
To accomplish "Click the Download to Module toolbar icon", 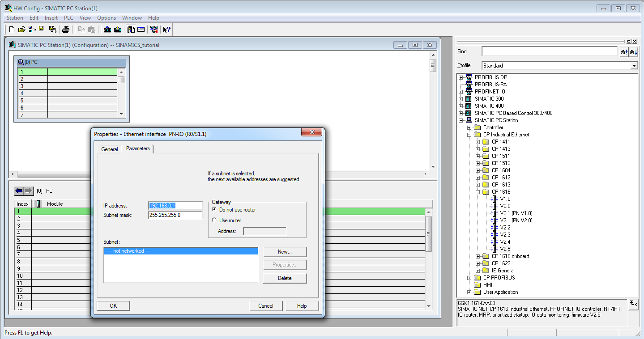I will [107, 30].
